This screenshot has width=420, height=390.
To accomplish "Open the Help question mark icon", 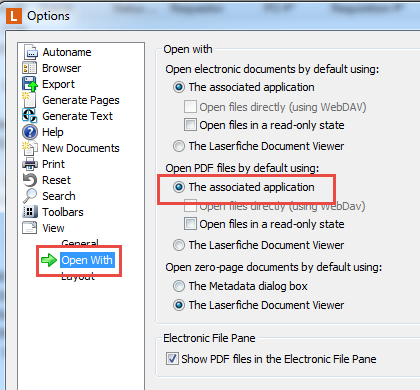I will pyautogui.click(x=30, y=132).
